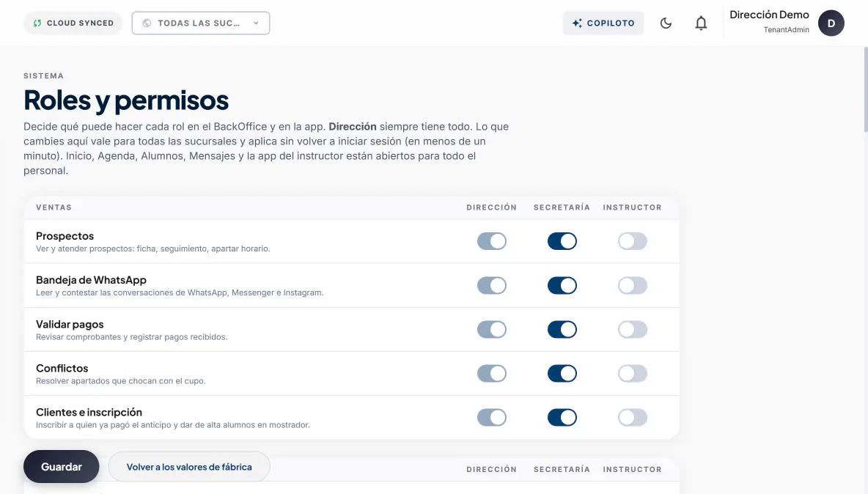Open the Copiloto assistant

(x=603, y=23)
